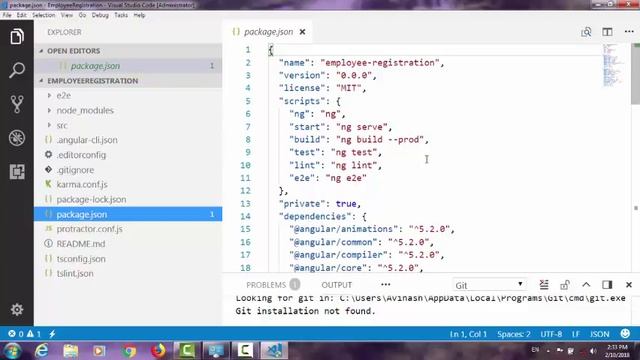Expand the node_modules folder
The width and height of the screenshot is (640, 360).
(85, 110)
